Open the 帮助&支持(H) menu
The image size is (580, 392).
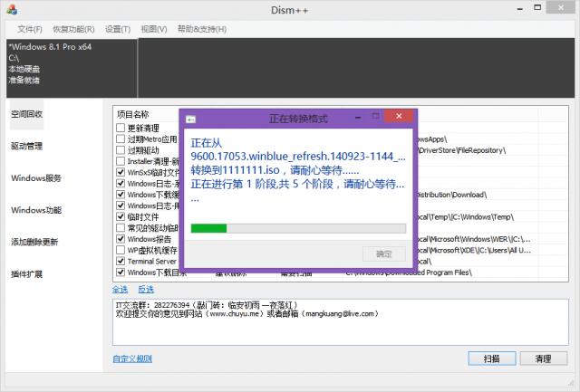point(202,29)
